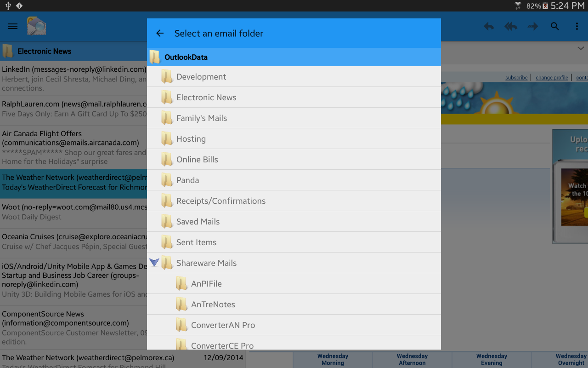Viewport: 588px width, 368px height.
Task: Select the Wednesday Afternoon forecast column
Action: (x=412, y=360)
